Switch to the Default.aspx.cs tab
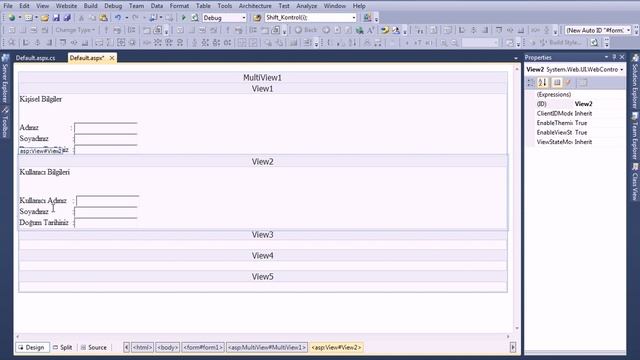 36,58
